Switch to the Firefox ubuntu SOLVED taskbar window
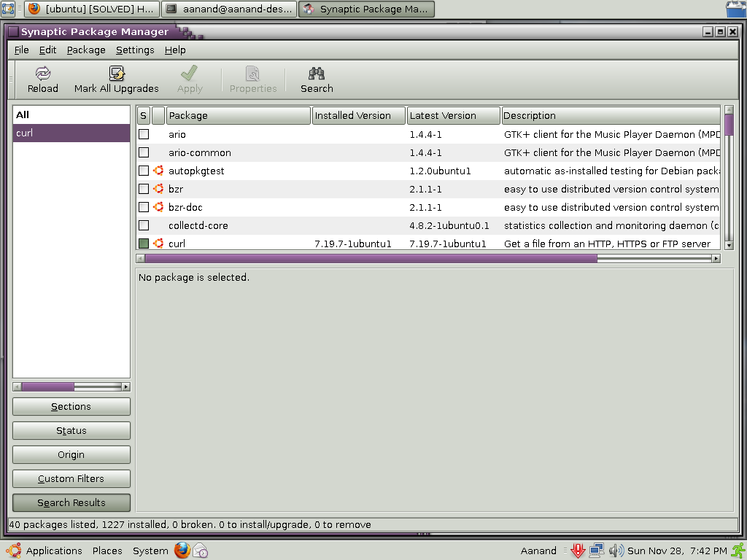This screenshot has height=560, width=747. click(x=91, y=9)
